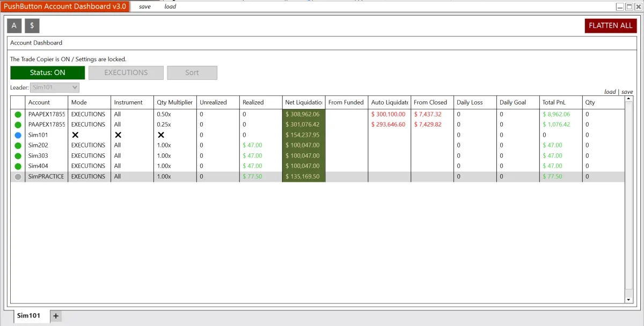The height and width of the screenshot is (326, 644).
Task: Click total PnL value $ 8,962.06
Action: coord(557,114)
